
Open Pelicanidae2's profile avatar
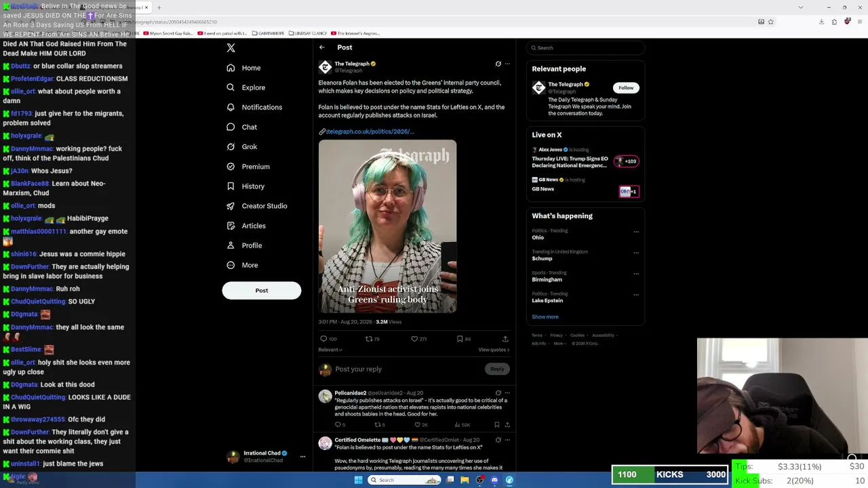325,396
